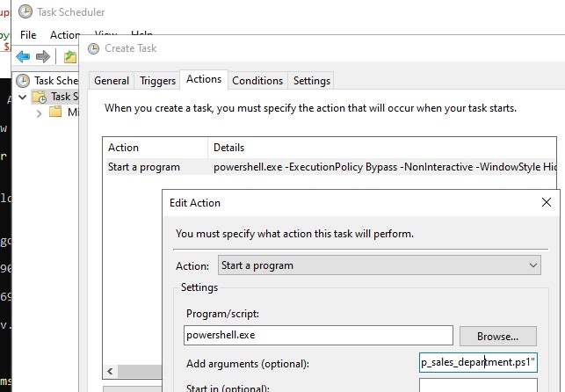Click the Browse... button

tap(498, 337)
